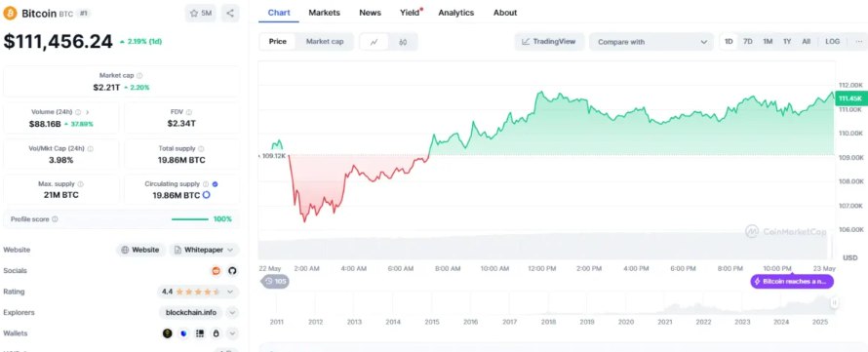868x352 pixels.
Task: Select the Price toggle on chart
Action: coord(278,42)
